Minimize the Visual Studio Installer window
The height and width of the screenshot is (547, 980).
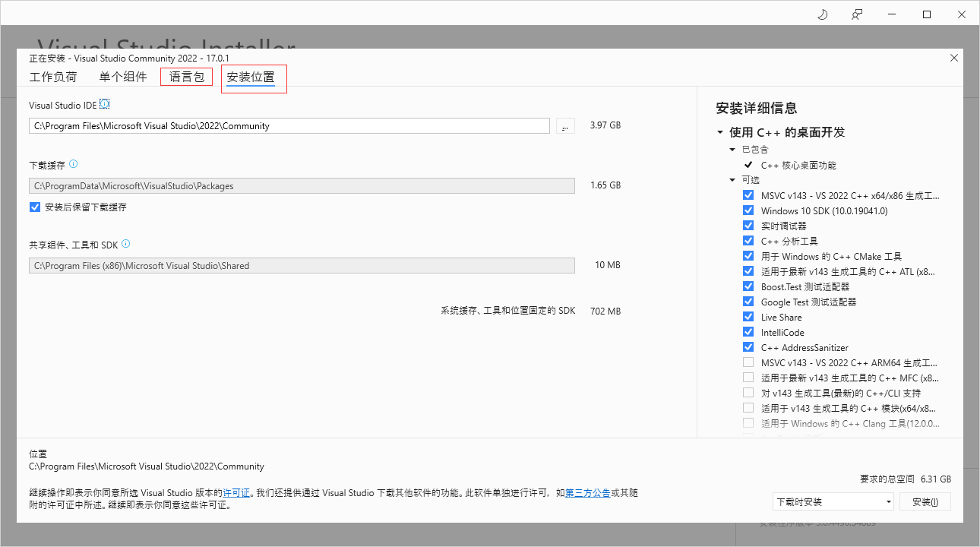click(892, 14)
